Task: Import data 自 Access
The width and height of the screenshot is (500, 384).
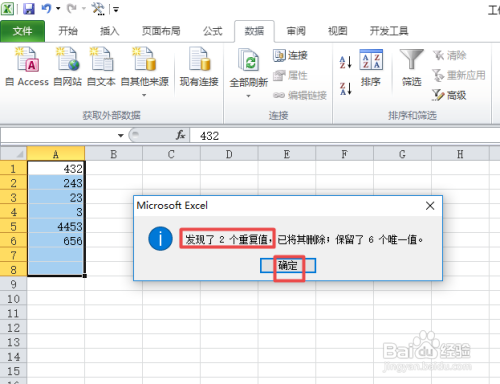Action: point(27,67)
